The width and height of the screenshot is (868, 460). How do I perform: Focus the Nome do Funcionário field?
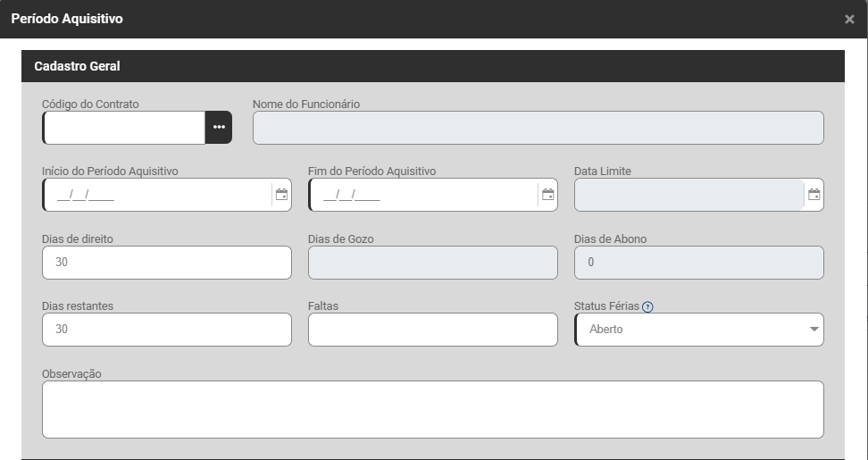(x=538, y=128)
